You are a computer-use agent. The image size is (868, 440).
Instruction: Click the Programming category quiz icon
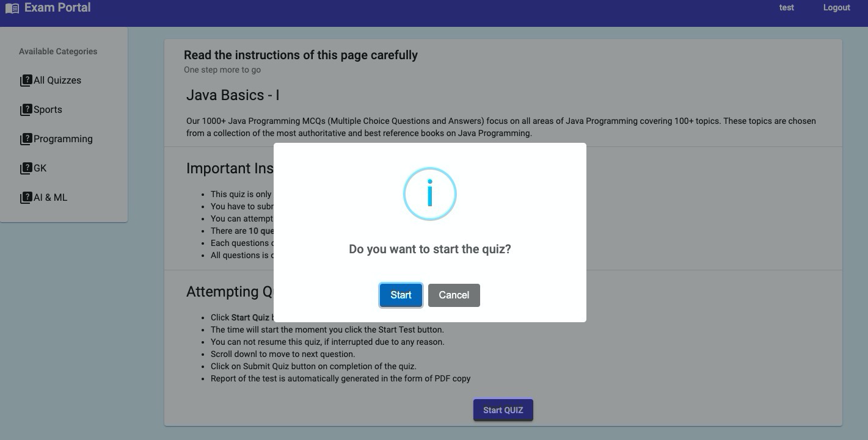click(x=25, y=138)
